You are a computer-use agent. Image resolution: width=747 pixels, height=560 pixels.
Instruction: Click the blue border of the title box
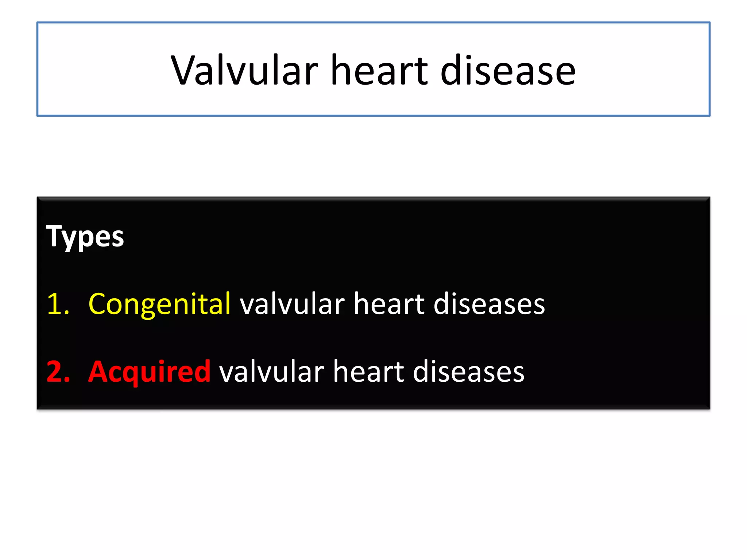[x=373, y=23]
